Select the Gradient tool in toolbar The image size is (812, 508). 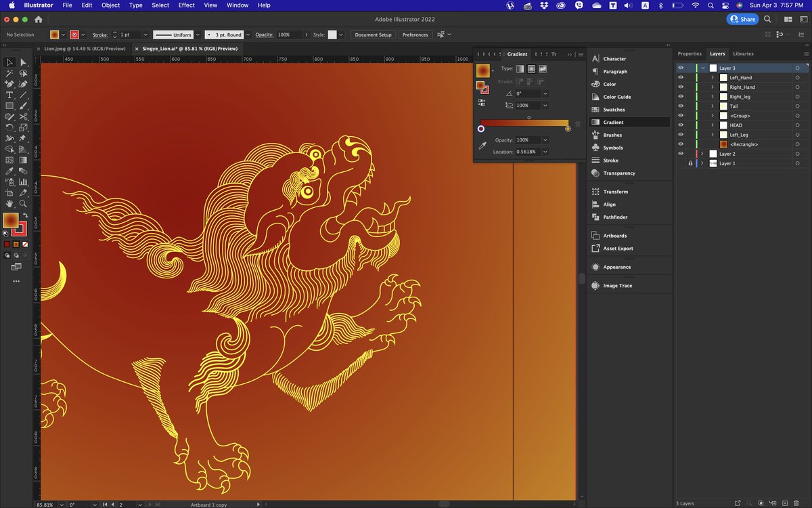click(x=23, y=160)
